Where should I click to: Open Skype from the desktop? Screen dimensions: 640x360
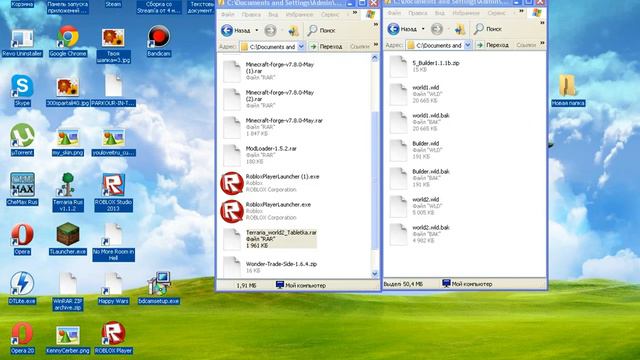[x=22, y=91]
